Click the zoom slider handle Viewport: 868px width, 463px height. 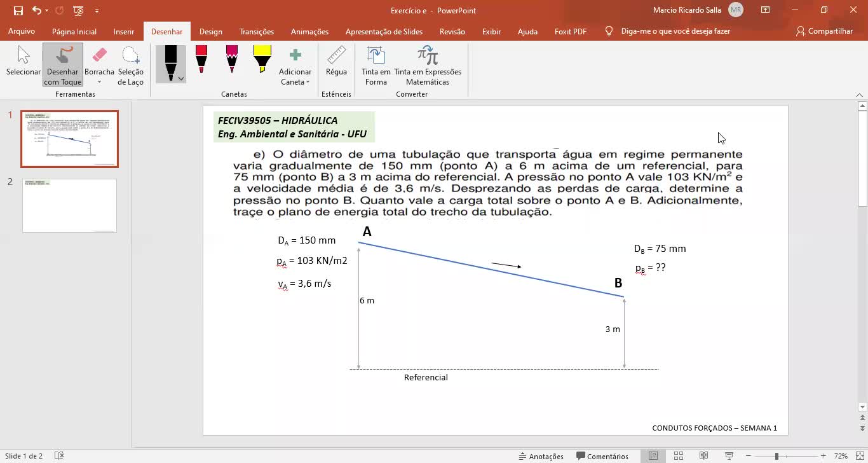[x=776, y=456]
